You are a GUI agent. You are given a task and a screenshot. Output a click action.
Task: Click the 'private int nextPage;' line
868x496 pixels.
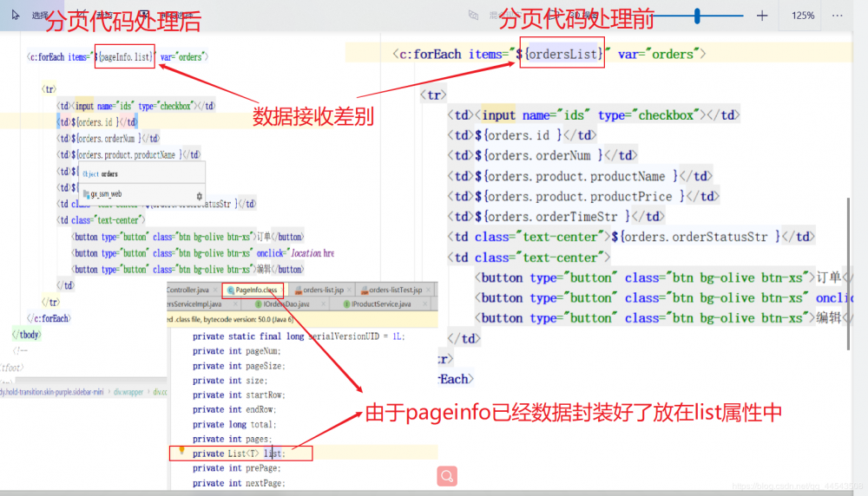[x=239, y=483]
